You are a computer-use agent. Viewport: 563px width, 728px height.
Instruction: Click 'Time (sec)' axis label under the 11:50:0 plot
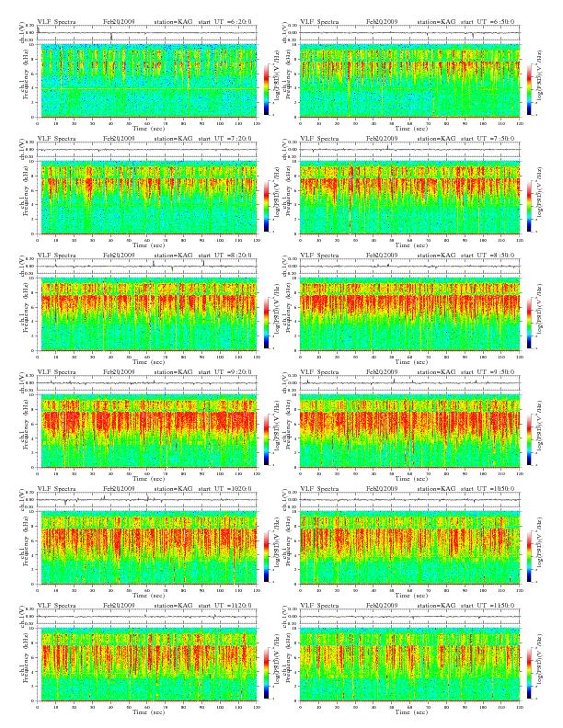pyautogui.click(x=411, y=711)
